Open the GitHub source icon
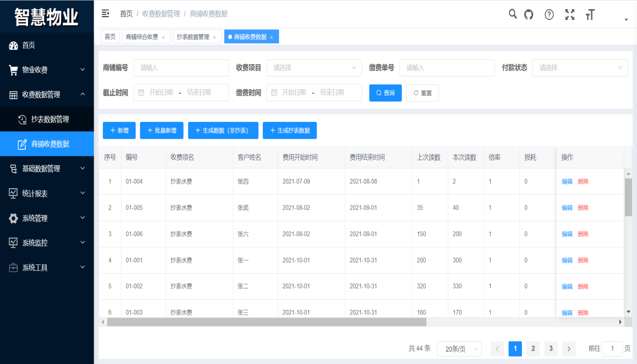637x364 pixels. pos(529,15)
